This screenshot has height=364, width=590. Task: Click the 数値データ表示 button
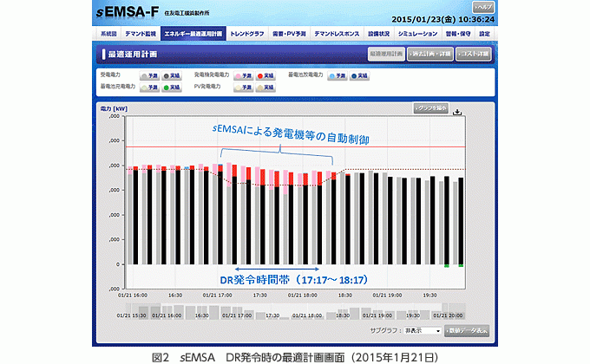pyautogui.click(x=467, y=331)
